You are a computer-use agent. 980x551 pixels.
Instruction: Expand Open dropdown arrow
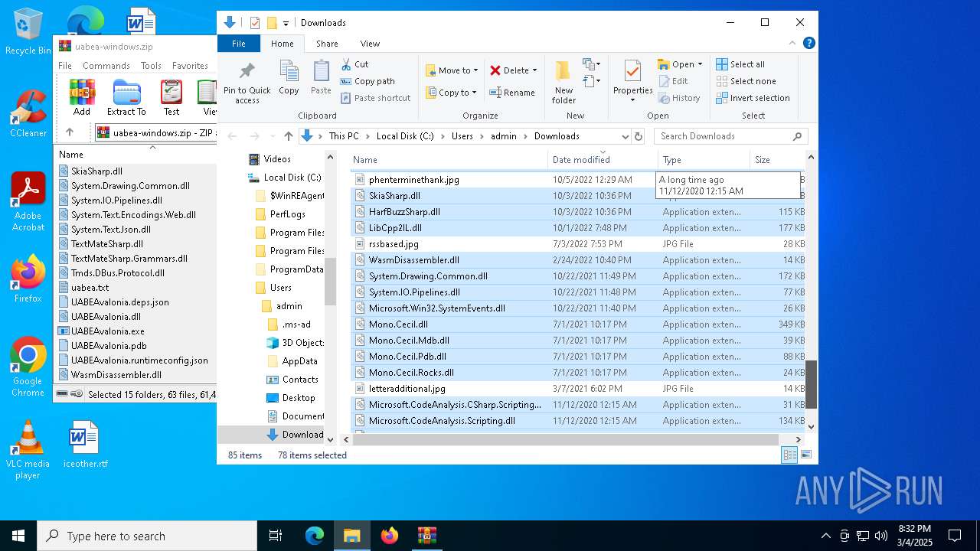pyautogui.click(x=700, y=64)
